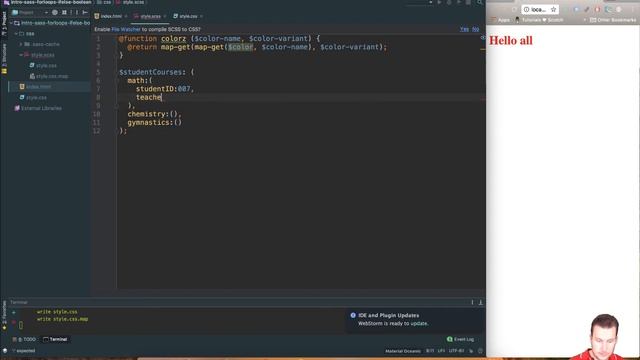This screenshot has height=360, width=640.
Task: Click the colorz function name in line 1
Action: coord(173,38)
